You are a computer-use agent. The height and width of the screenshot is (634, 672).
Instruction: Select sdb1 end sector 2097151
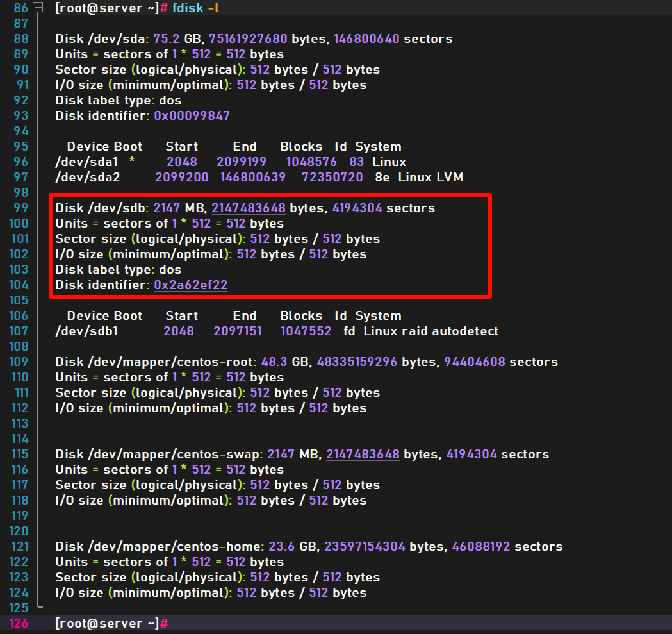[x=238, y=331]
